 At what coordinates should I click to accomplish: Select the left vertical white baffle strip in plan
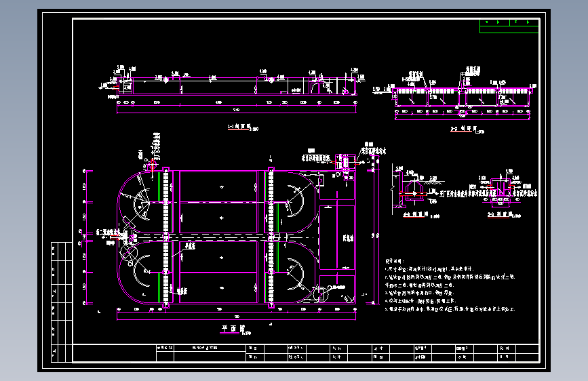(x=165, y=238)
